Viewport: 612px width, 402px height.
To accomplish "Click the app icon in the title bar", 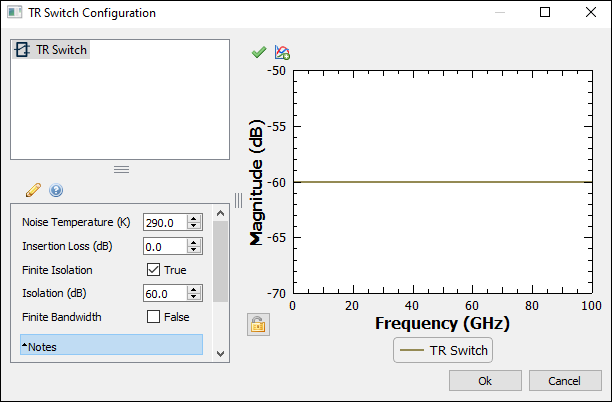I will (15, 12).
